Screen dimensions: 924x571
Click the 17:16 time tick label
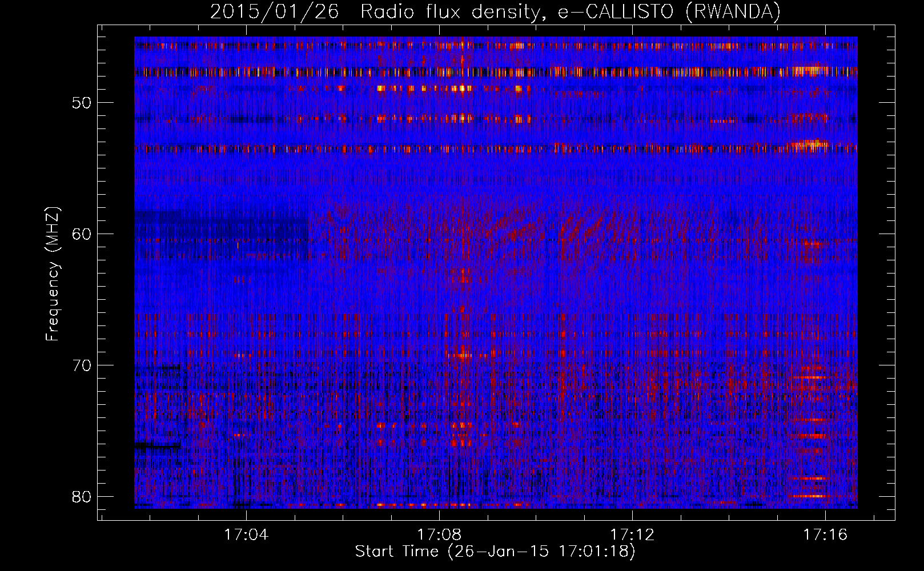tap(825, 535)
